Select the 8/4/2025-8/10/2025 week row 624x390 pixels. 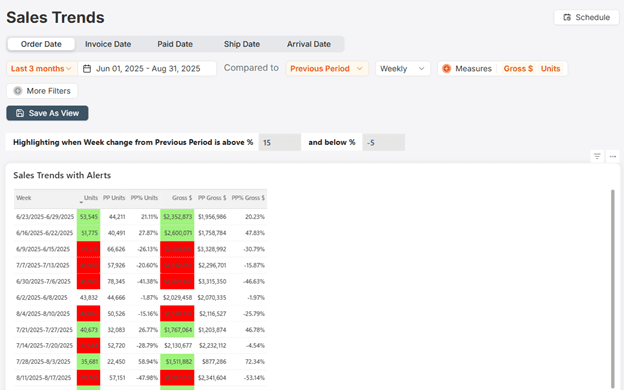(x=140, y=314)
